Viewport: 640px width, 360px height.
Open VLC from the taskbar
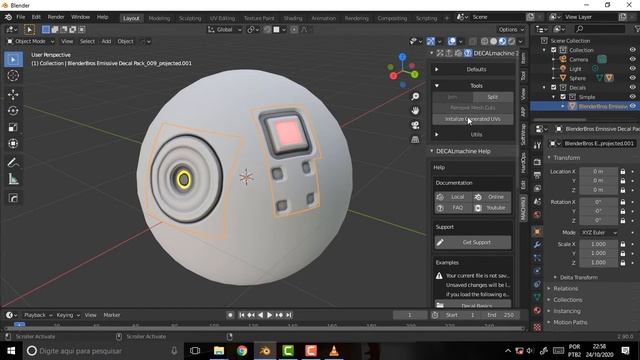[334, 351]
